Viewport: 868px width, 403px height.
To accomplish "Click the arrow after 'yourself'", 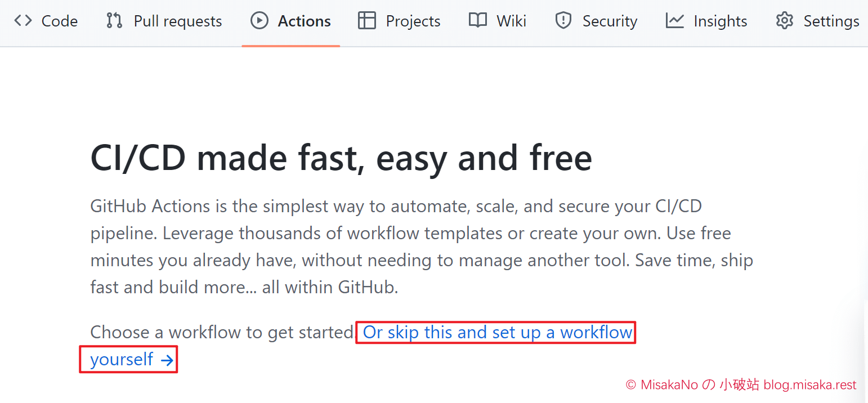I will (167, 360).
